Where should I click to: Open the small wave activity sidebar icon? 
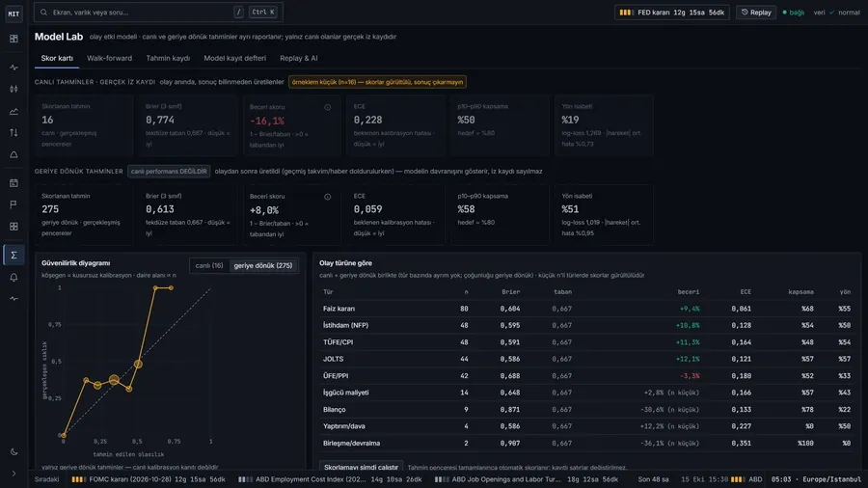click(14, 299)
